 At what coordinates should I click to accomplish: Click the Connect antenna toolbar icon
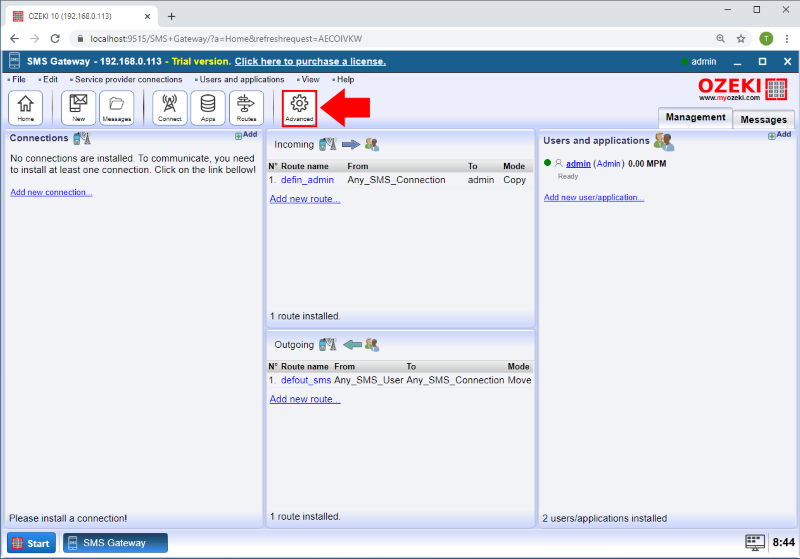tap(170, 108)
